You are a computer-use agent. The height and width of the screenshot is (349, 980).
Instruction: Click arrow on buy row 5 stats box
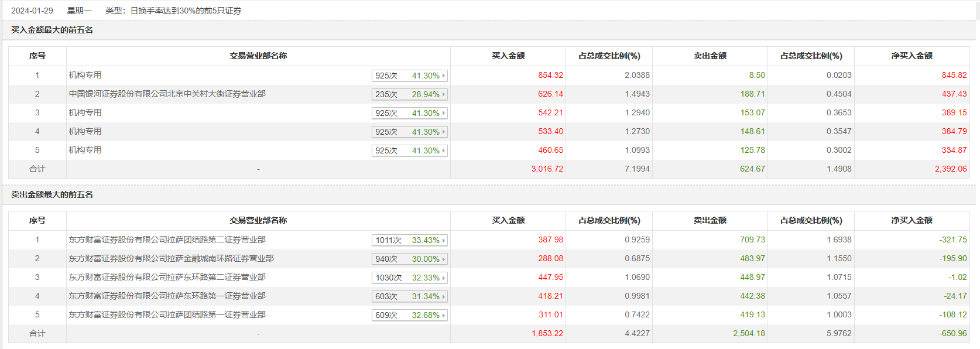click(x=444, y=150)
